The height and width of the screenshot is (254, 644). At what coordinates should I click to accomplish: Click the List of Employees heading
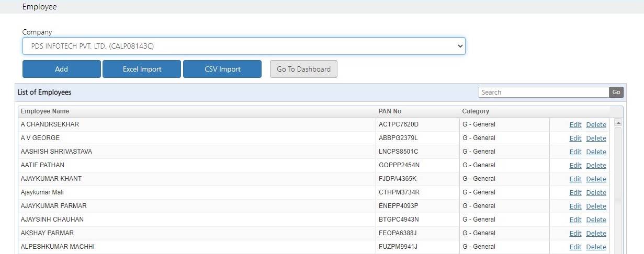click(x=44, y=92)
